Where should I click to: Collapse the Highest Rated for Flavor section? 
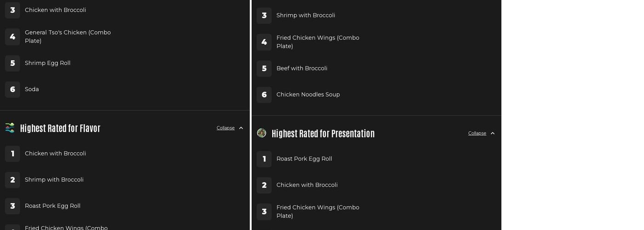pyautogui.click(x=225, y=128)
